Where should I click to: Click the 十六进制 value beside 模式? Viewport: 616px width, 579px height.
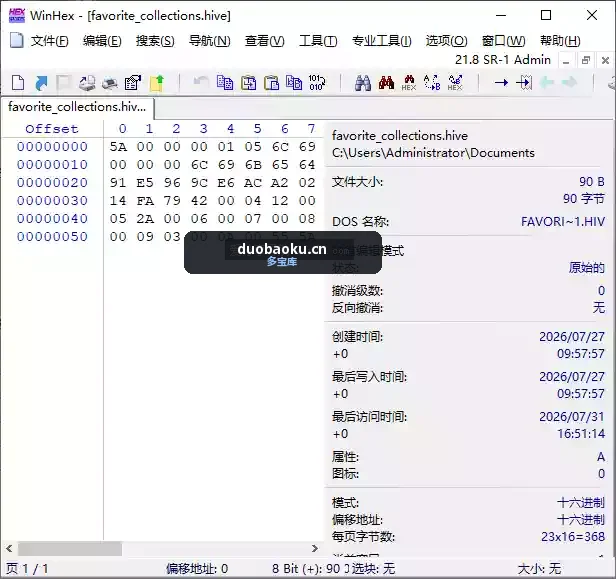tap(581, 502)
